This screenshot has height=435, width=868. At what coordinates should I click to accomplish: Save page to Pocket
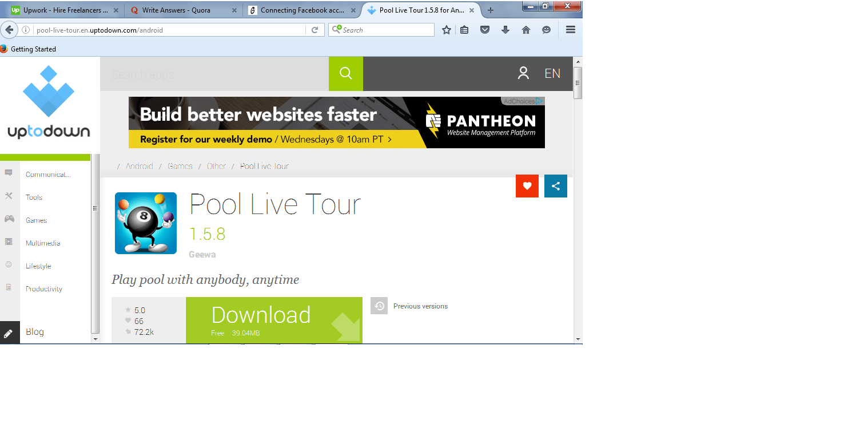tap(485, 30)
